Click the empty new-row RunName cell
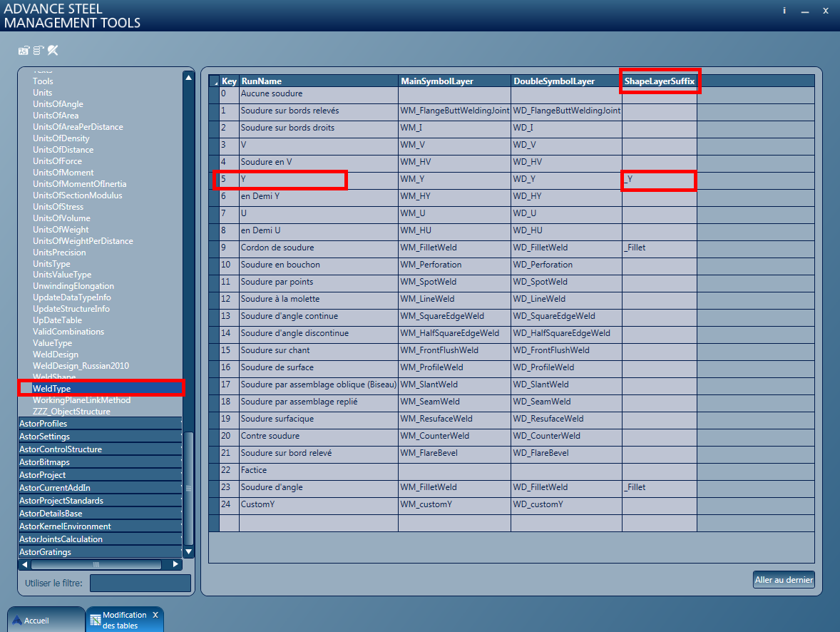This screenshot has height=632, width=840. pyautogui.click(x=318, y=523)
